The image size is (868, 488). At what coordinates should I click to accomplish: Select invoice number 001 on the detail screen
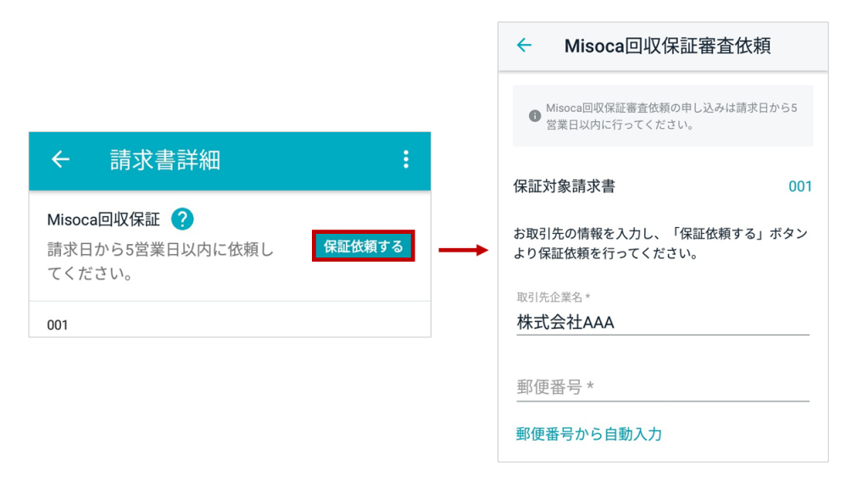(58, 324)
